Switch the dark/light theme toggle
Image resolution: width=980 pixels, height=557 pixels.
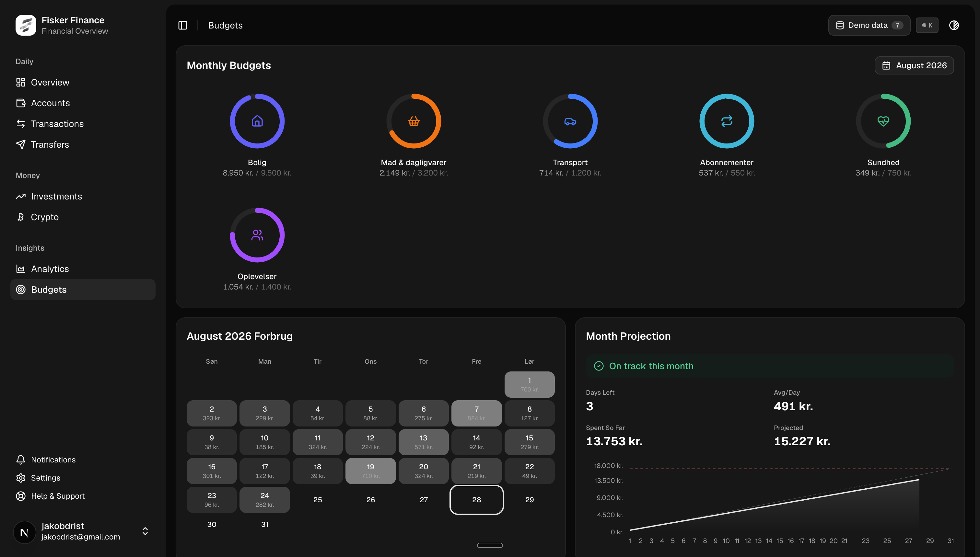954,25
